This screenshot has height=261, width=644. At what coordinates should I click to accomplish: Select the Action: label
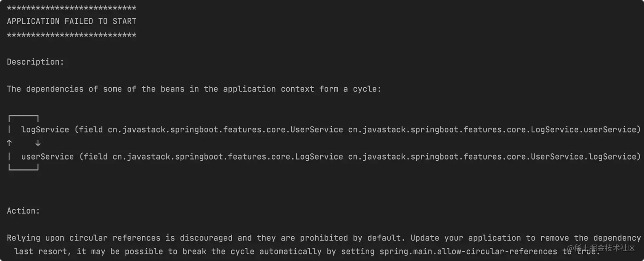(x=23, y=211)
